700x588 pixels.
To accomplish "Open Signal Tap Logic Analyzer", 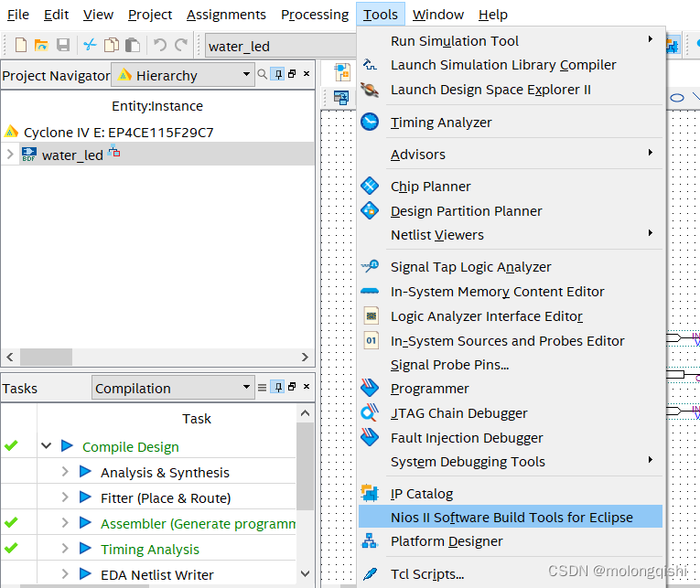I will click(511, 267).
